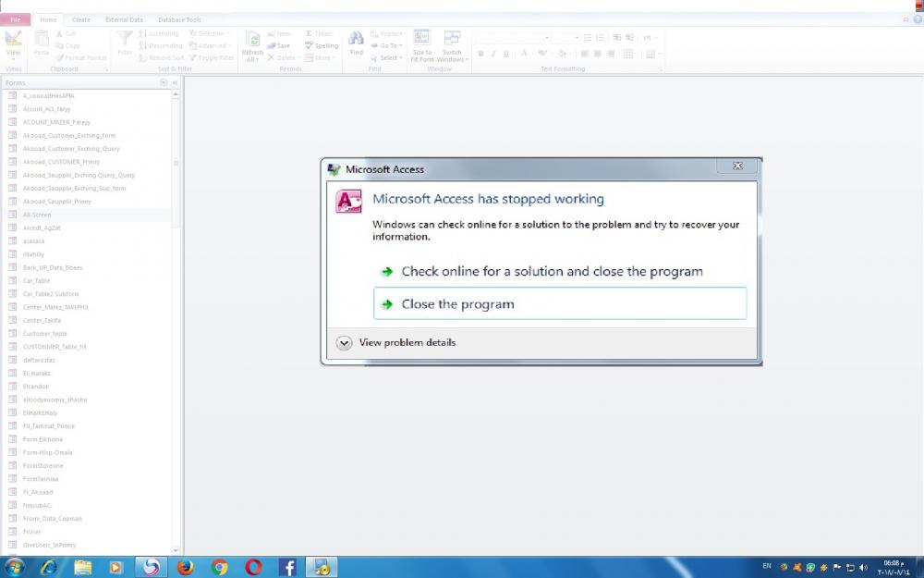This screenshot has height=578, width=924.
Task: Open the External Data tab
Action: pyautogui.click(x=125, y=19)
